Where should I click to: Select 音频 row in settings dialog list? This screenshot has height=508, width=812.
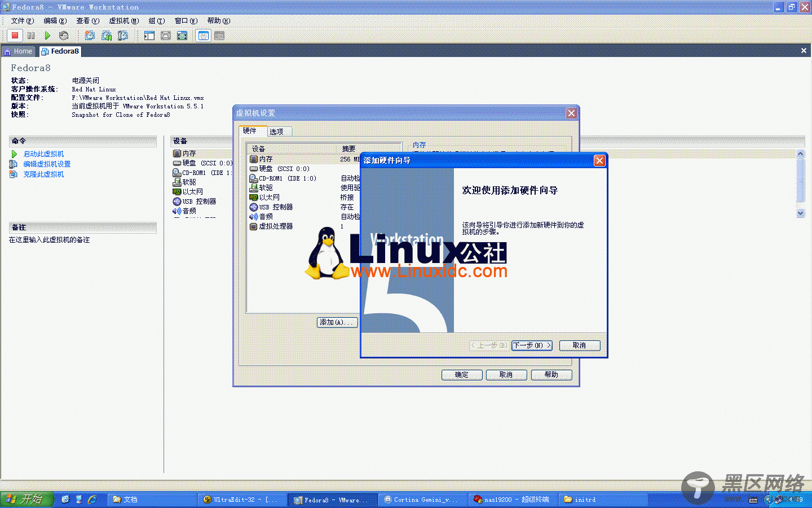[x=304, y=217]
